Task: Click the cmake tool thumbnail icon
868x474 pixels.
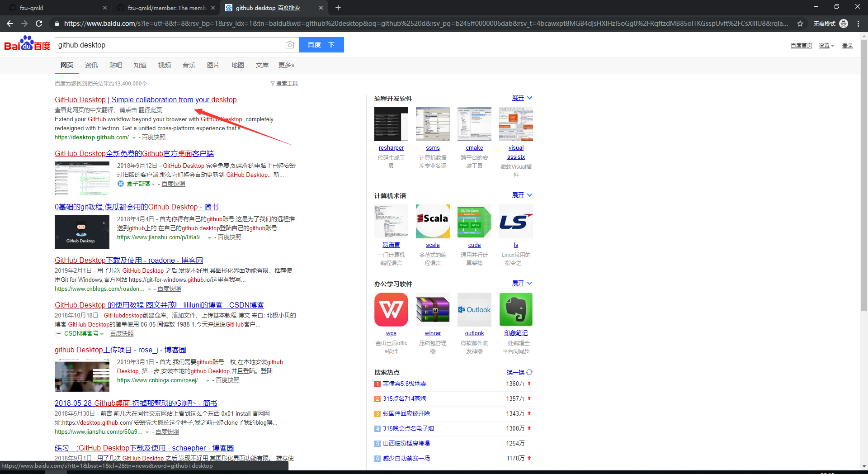Action: coord(474,124)
